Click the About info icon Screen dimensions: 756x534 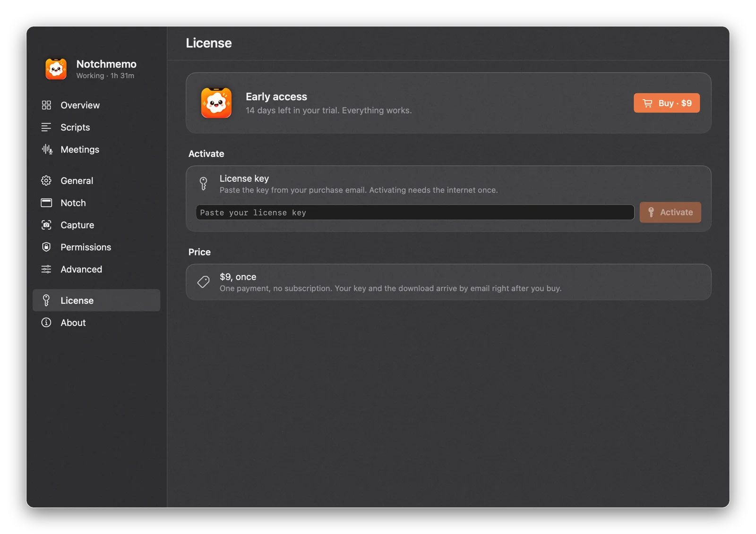click(x=46, y=322)
